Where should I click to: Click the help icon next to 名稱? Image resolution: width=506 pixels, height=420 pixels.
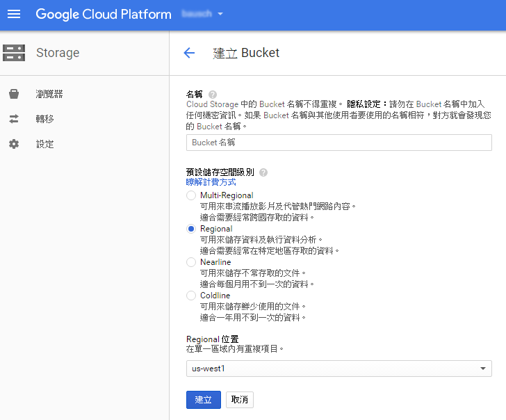(x=213, y=95)
